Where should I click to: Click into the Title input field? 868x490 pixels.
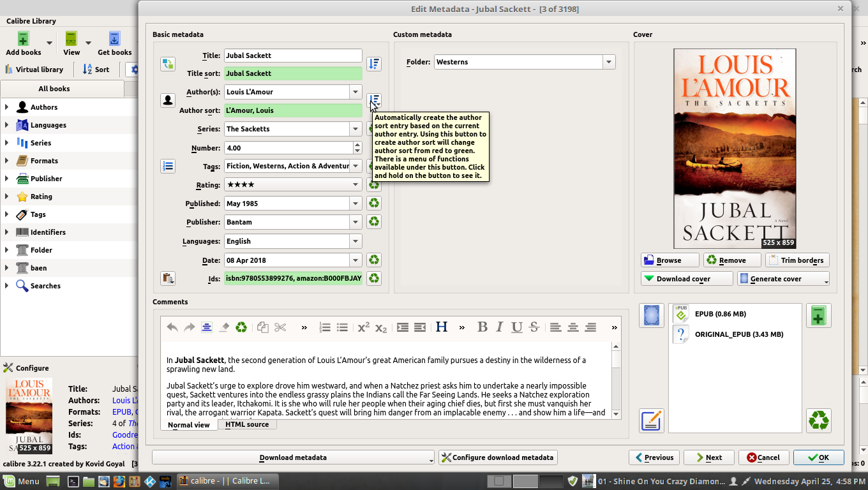click(x=293, y=56)
